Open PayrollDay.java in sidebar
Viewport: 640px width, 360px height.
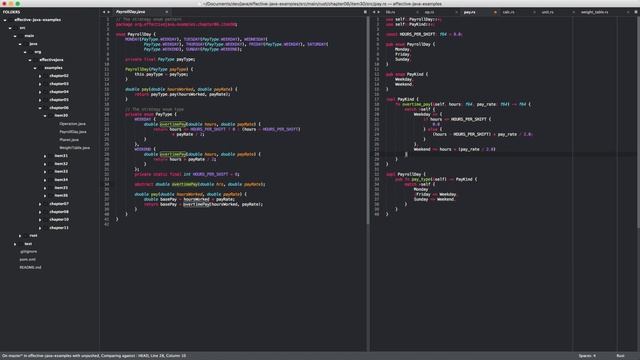[x=73, y=132]
